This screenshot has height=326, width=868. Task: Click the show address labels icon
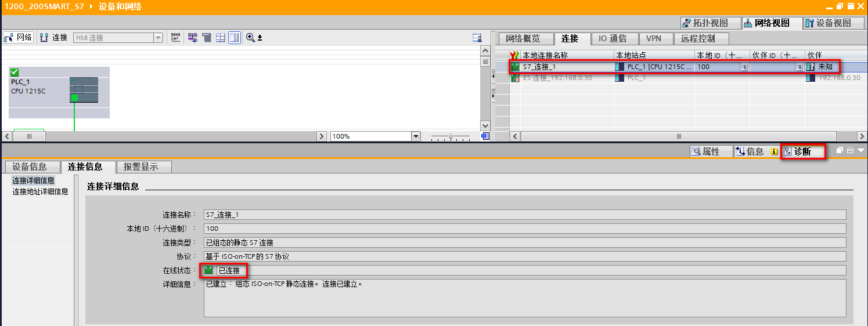tap(192, 38)
